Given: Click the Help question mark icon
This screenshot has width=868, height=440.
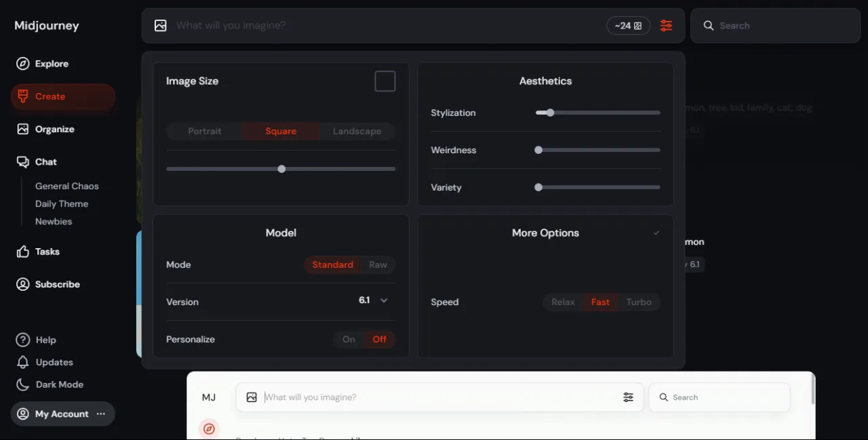Looking at the screenshot, I should pyautogui.click(x=23, y=340).
